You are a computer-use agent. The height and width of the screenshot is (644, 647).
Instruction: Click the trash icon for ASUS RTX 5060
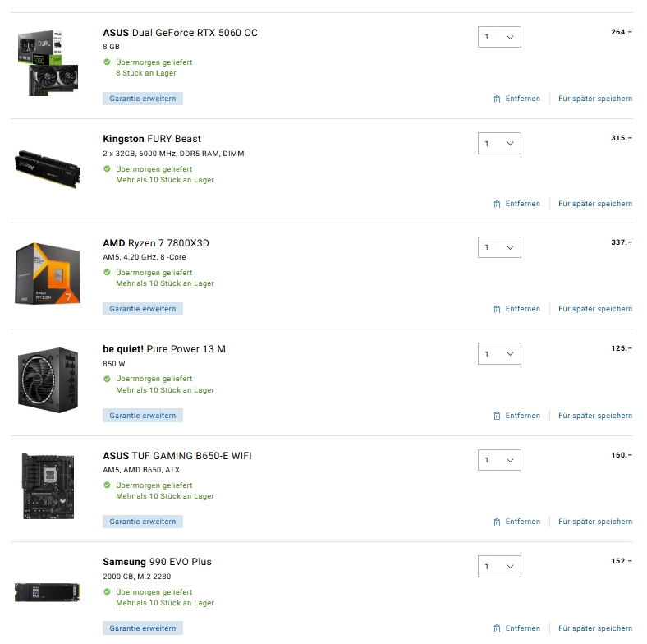[x=497, y=99]
